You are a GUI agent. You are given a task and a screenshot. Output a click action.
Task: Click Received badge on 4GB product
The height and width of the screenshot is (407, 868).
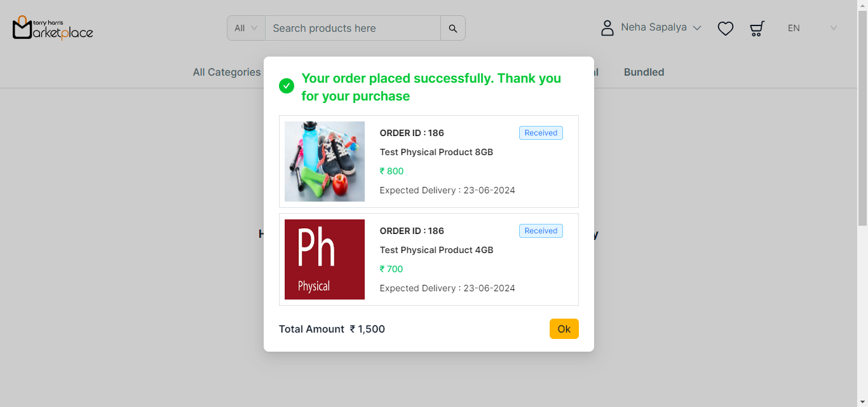tap(541, 231)
